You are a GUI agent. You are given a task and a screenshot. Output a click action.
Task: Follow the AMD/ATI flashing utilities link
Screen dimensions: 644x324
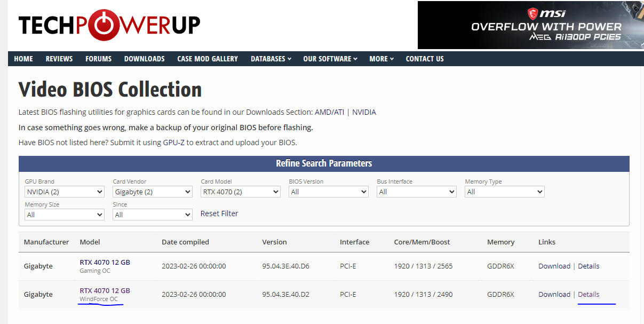330,112
